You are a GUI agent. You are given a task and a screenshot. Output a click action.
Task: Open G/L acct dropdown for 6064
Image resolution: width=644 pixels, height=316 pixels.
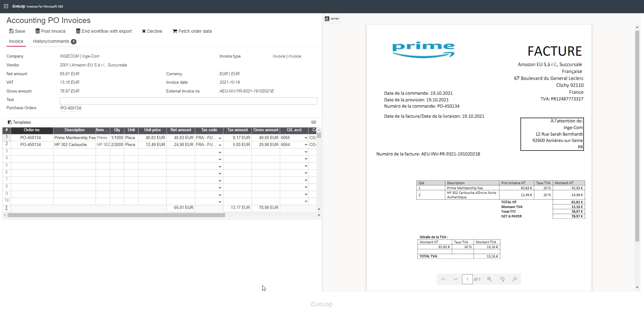306,145
